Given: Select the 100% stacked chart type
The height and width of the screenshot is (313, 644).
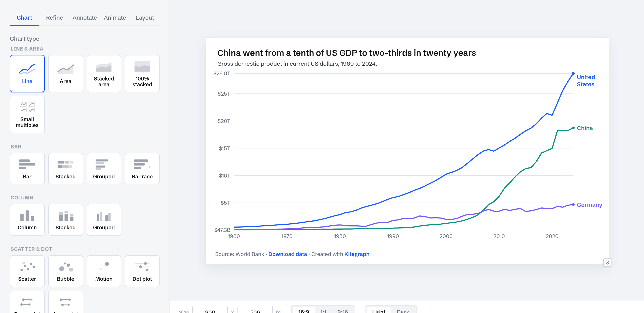Looking at the screenshot, I should point(142,74).
